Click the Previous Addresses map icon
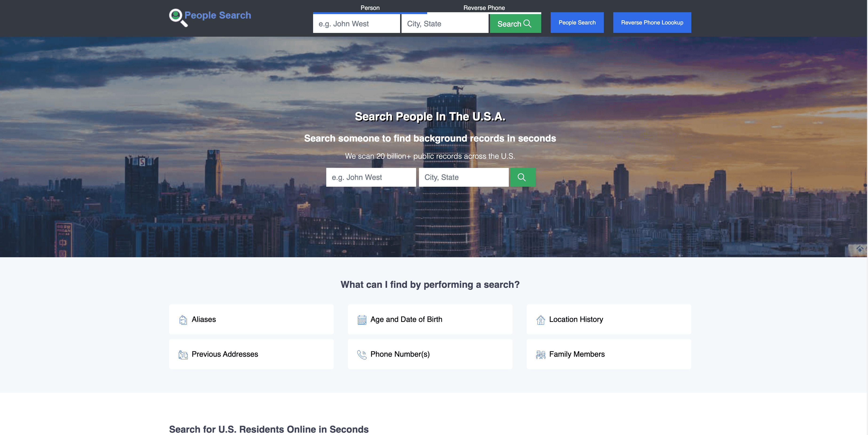 point(183,355)
